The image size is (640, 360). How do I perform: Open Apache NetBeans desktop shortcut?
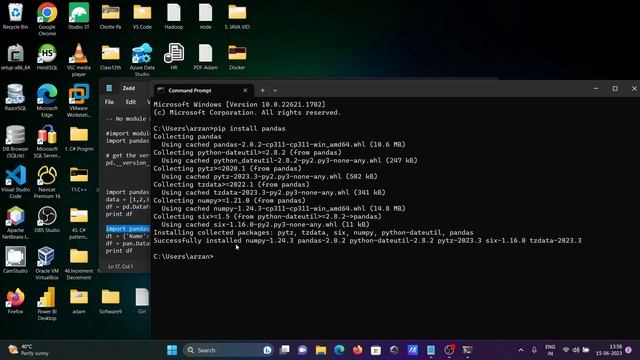pyautogui.click(x=16, y=223)
